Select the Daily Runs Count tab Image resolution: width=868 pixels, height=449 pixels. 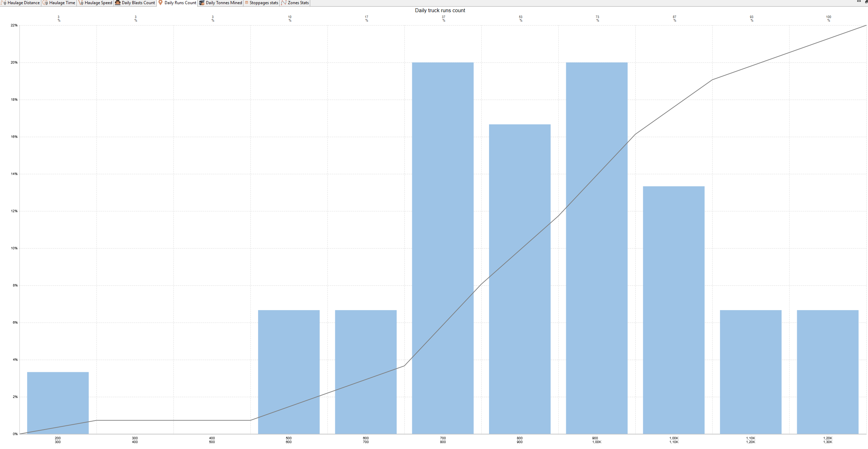177,3
